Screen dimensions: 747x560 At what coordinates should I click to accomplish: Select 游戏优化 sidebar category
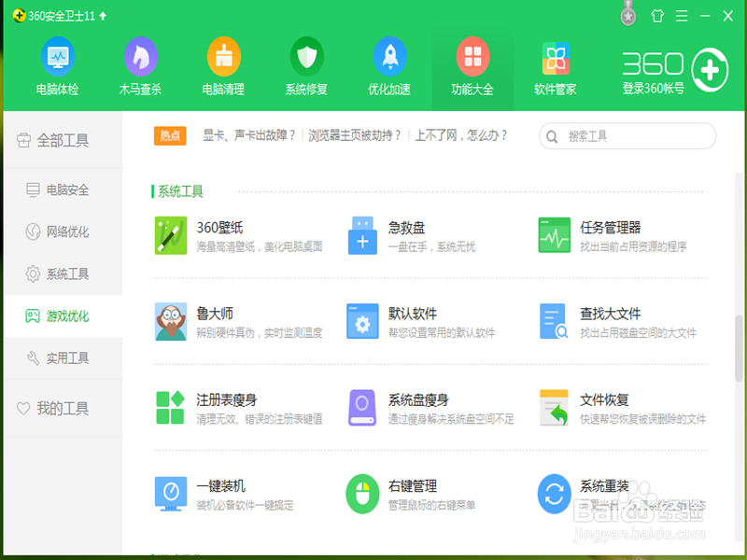pos(63,315)
